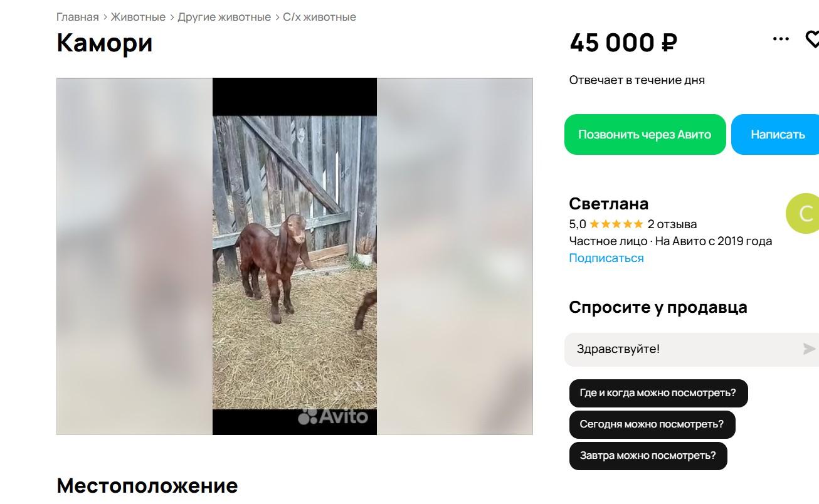819x504 pixels.
Task: View the 2 отзыва reviews
Action: point(672,224)
